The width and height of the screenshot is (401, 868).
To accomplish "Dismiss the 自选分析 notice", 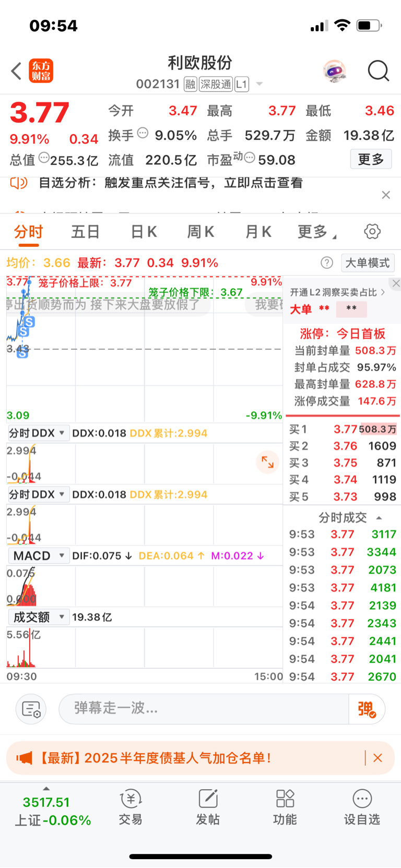I will (x=386, y=195).
